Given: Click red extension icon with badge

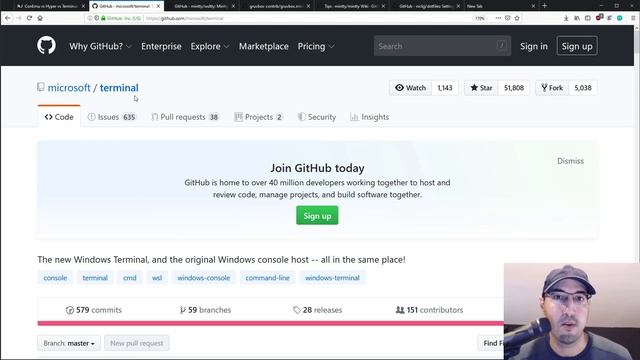Looking at the screenshot, I should [x=599, y=18].
